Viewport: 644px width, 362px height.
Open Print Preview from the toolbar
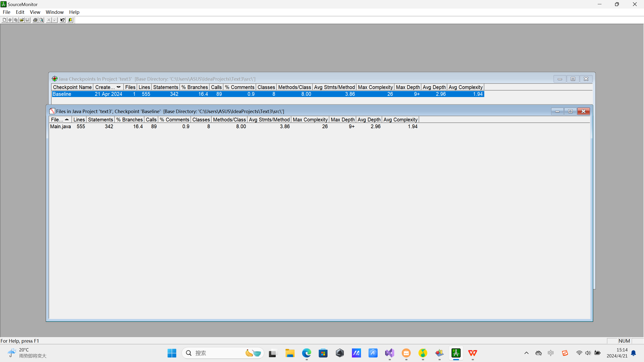41,20
